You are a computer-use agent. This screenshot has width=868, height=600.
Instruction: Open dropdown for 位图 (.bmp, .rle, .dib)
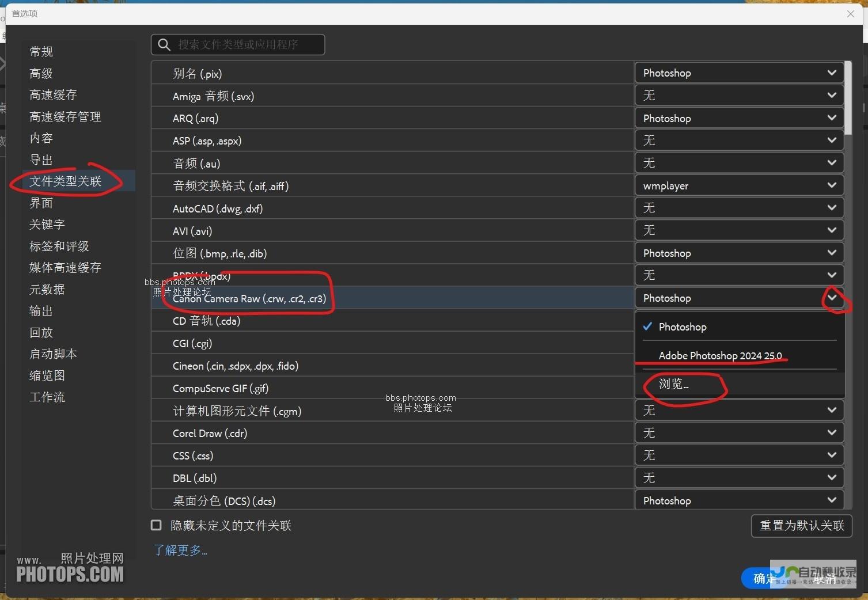coord(740,253)
